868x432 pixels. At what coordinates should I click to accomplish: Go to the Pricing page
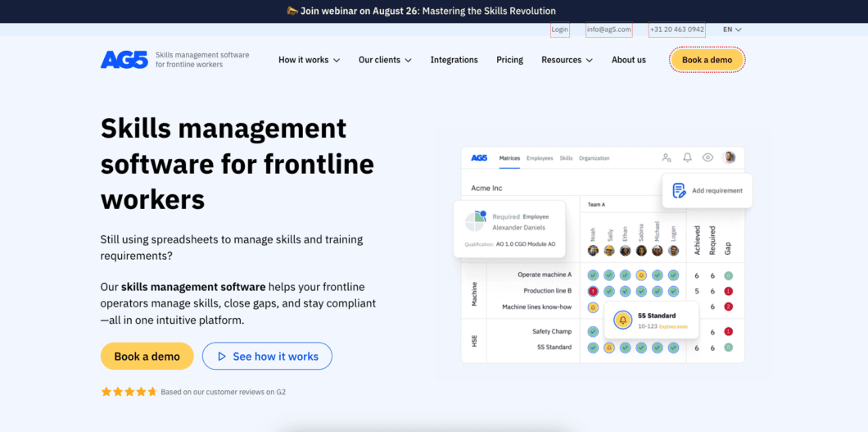tap(509, 60)
